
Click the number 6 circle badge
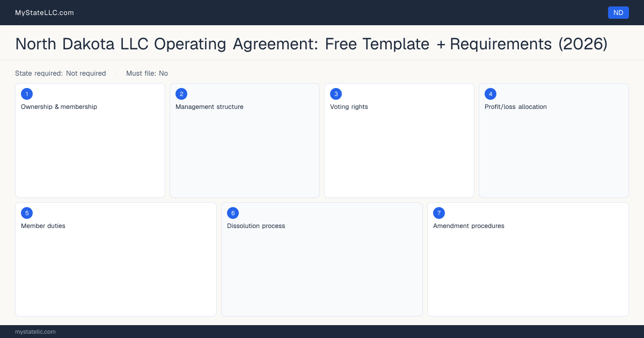point(233,213)
